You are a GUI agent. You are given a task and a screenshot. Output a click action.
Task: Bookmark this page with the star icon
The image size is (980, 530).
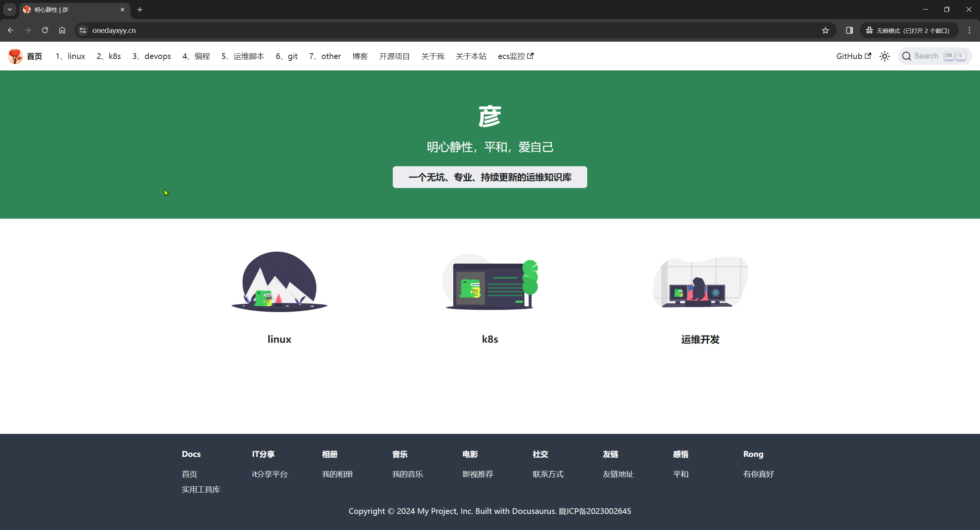pyautogui.click(x=825, y=30)
